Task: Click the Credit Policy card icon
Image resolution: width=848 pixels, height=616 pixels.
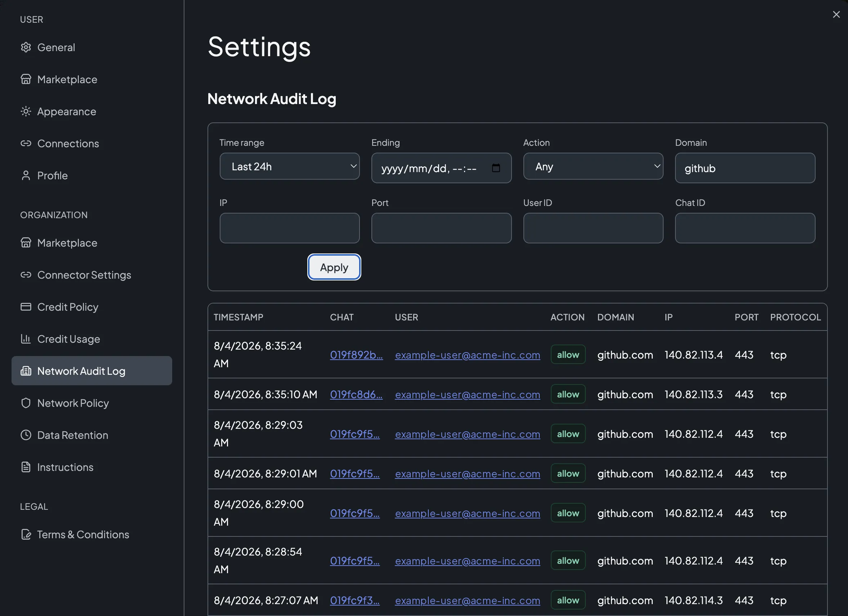Action: click(26, 307)
